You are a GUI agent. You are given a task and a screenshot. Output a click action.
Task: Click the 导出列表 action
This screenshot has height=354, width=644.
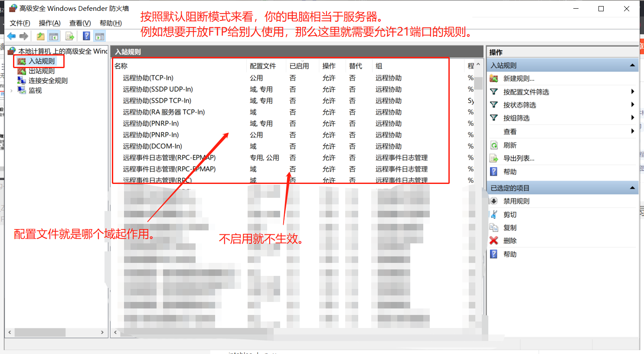pyautogui.click(x=518, y=157)
